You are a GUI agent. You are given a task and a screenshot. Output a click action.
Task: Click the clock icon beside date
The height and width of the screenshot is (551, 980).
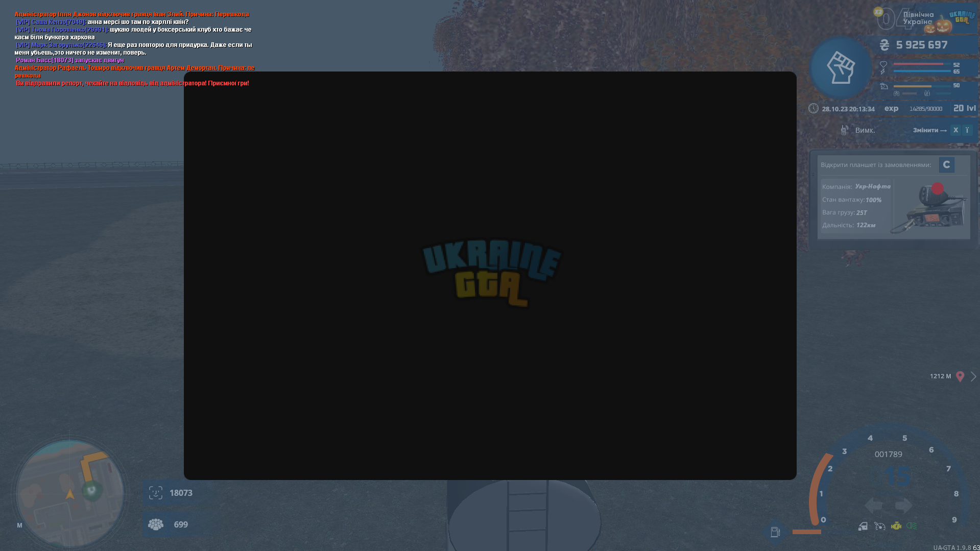click(x=814, y=108)
